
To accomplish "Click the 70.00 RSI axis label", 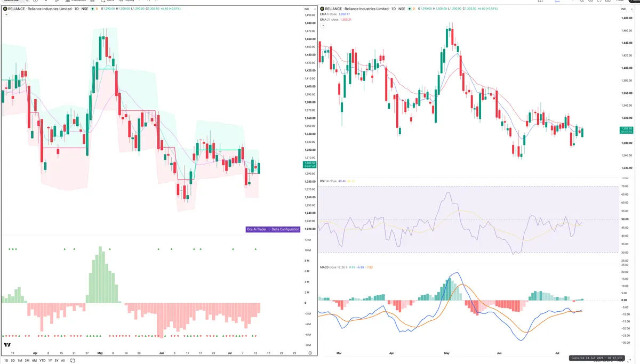I will [x=626, y=186].
